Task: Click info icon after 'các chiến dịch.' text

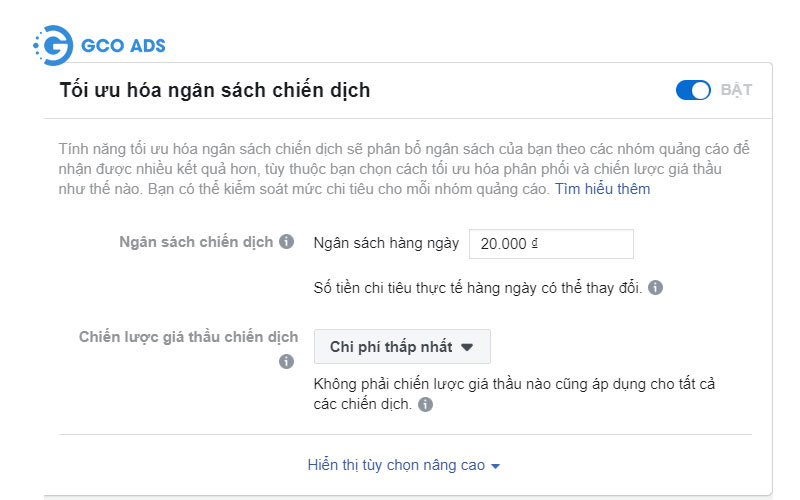Action: click(x=426, y=405)
